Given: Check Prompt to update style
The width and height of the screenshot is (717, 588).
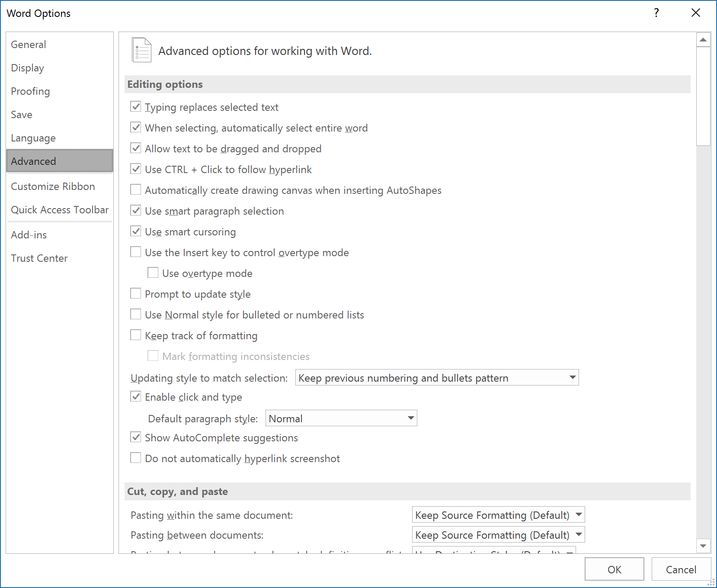Looking at the screenshot, I should [x=136, y=294].
